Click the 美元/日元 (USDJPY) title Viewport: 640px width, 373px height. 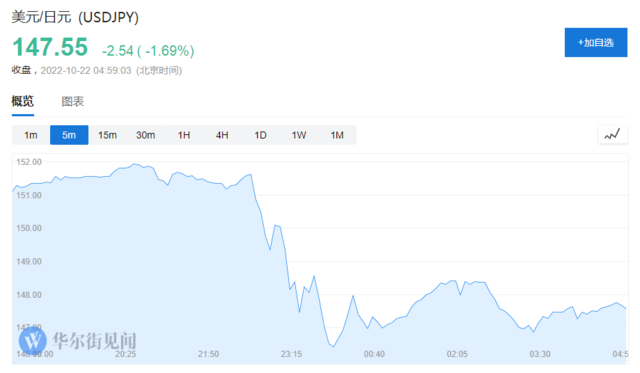click(75, 18)
